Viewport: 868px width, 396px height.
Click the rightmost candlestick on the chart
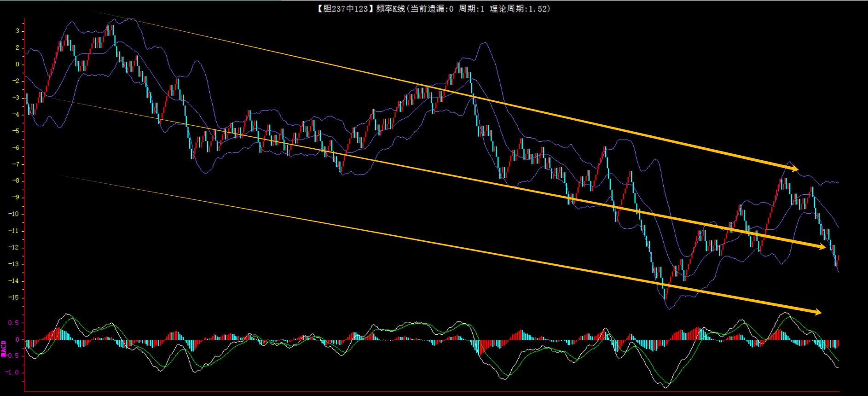coord(838,258)
